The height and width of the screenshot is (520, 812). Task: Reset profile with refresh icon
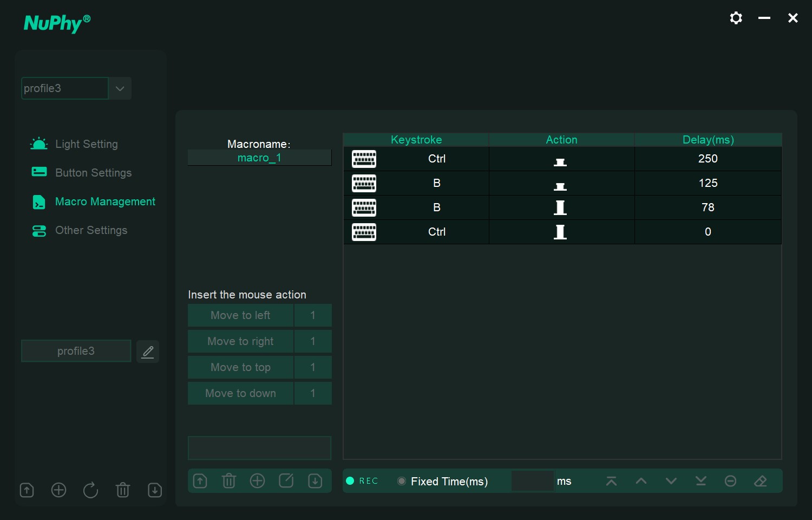click(x=90, y=490)
